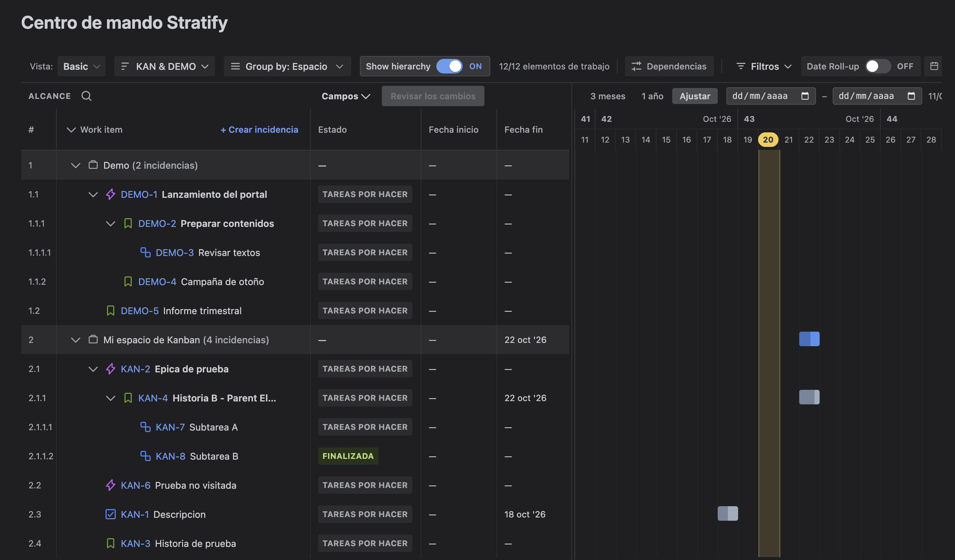Open the Campos fields dropdown

pyautogui.click(x=346, y=96)
